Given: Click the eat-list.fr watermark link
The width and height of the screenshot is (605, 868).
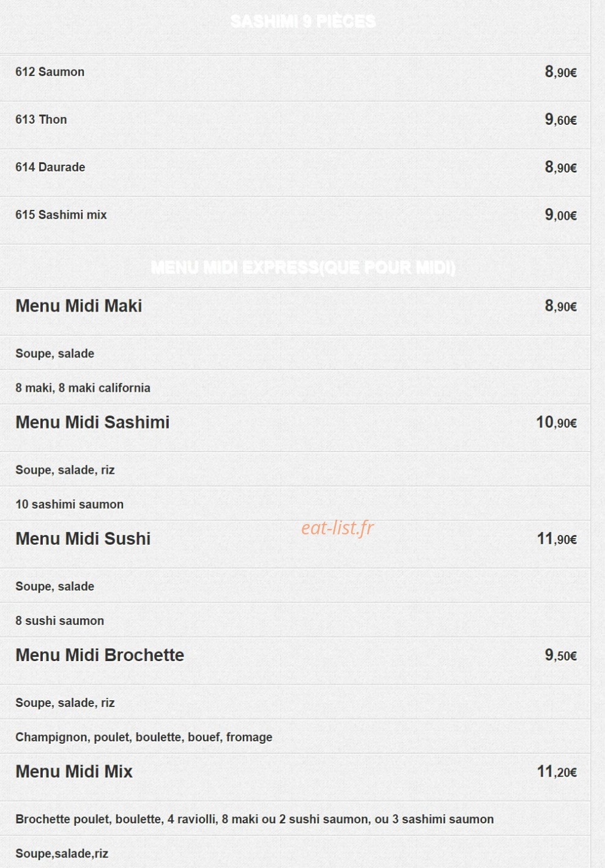Looking at the screenshot, I should 337,528.
